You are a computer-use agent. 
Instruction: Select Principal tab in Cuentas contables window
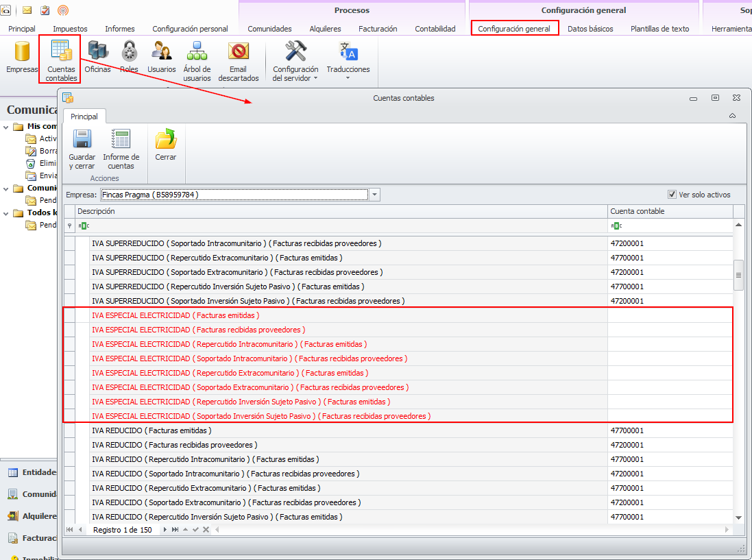tap(84, 117)
